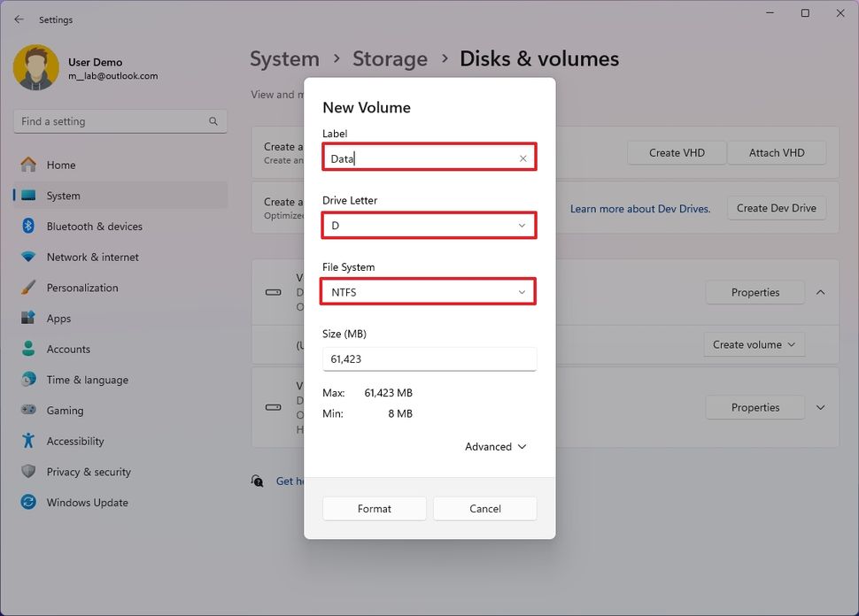Viewport: 859px width, 616px height.
Task: Navigate to Storage via the breadcrumb
Action: tap(390, 58)
